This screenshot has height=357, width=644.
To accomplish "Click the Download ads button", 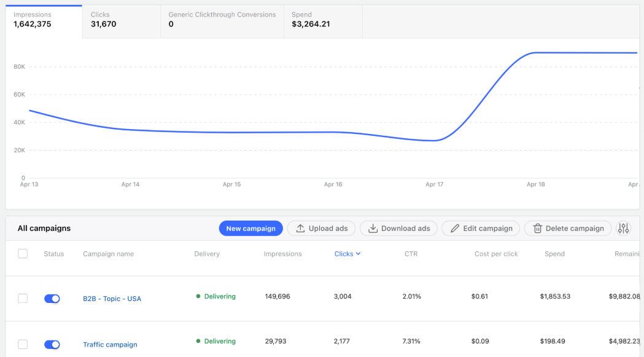I will (398, 229).
